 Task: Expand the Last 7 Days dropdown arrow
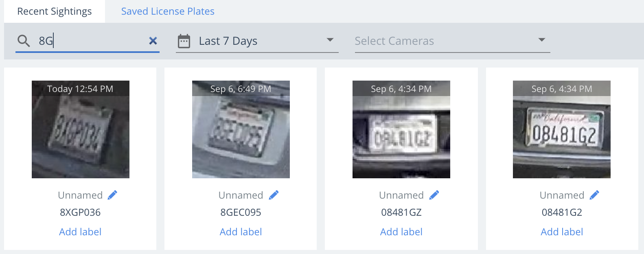coord(330,40)
